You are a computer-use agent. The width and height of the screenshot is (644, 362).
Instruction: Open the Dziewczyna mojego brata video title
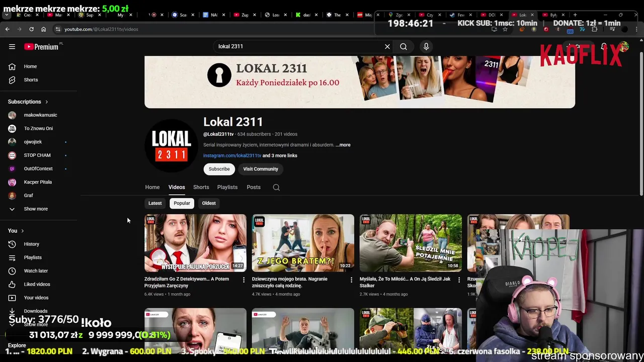(290, 282)
